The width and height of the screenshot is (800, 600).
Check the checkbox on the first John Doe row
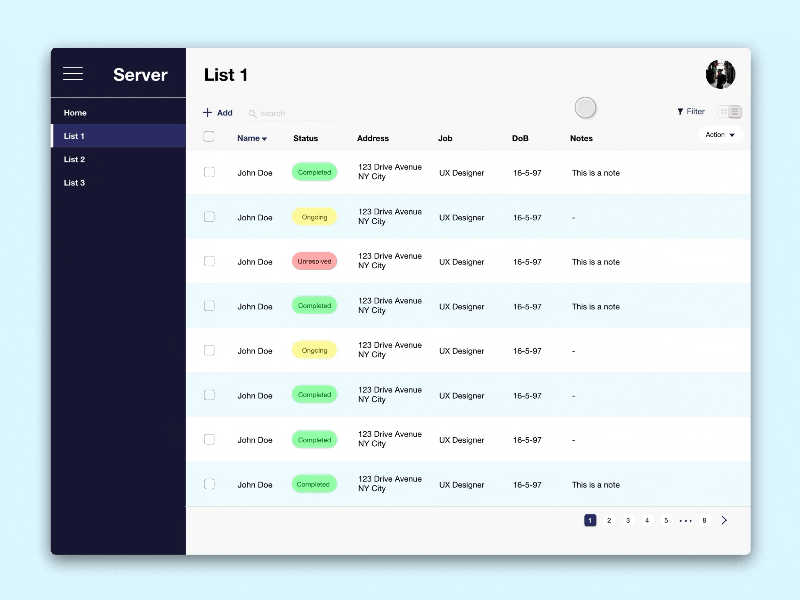coord(209,172)
